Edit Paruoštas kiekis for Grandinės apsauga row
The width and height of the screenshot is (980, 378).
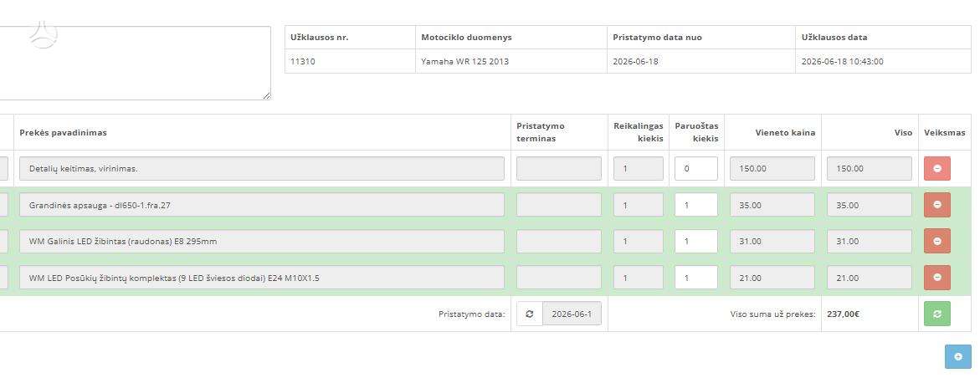click(696, 205)
